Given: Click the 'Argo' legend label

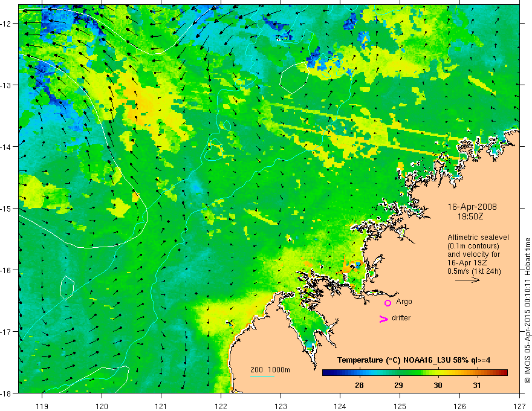Looking at the screenshot, I should point(404,302).
